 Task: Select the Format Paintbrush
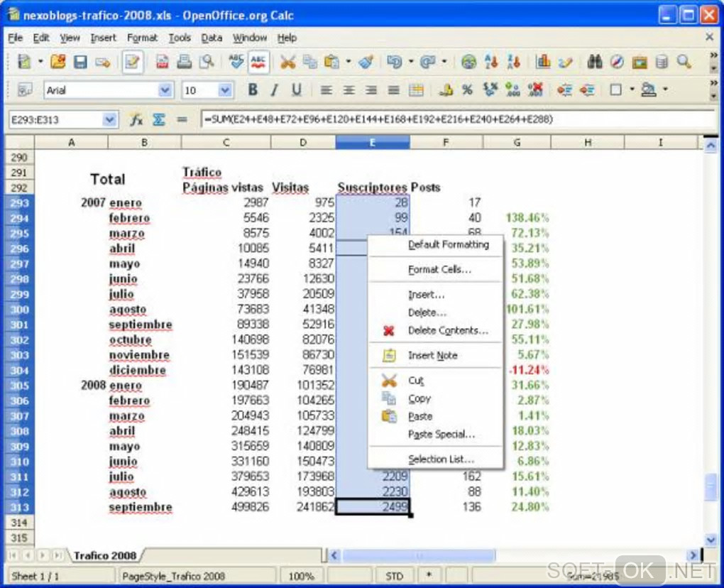click(366, 62)
